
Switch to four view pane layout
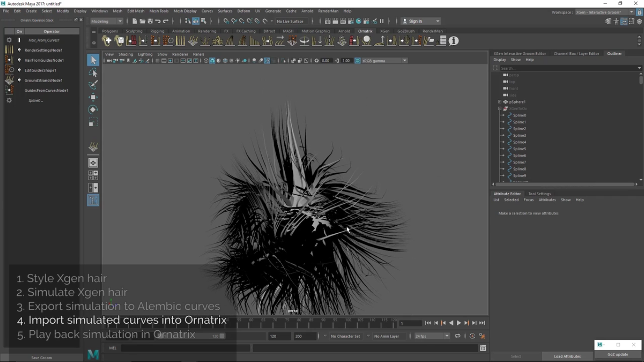coord(93,175)
